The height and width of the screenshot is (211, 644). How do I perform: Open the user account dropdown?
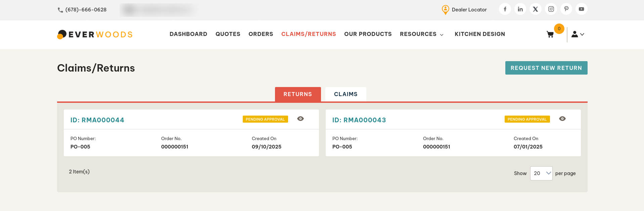578,34
